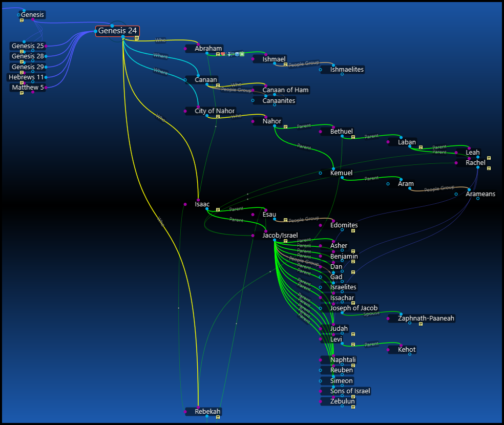Toggle the cyan port below Genesis 24
The height and width of the screenshot is (425, 504).
(123, 36)
